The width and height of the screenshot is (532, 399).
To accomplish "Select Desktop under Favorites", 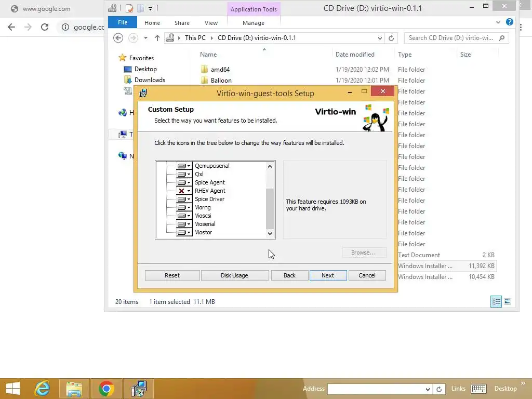I will [x=145, y=69].
